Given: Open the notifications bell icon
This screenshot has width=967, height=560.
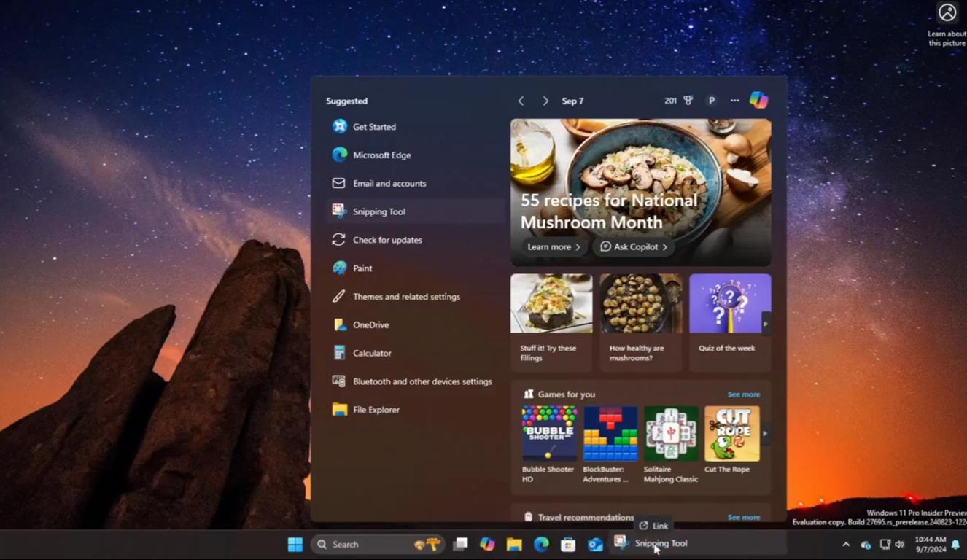Looking at the screenshot, I should (955, 545).
